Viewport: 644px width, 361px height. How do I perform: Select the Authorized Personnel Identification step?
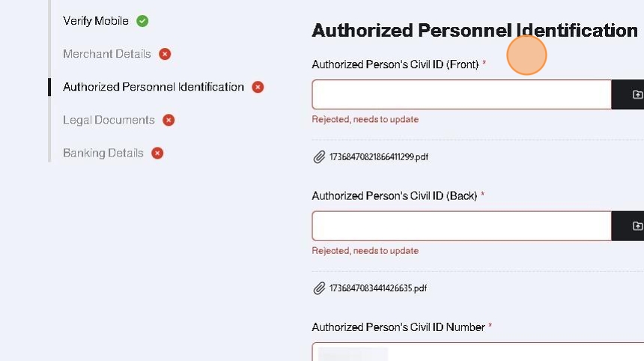point(154,87)
